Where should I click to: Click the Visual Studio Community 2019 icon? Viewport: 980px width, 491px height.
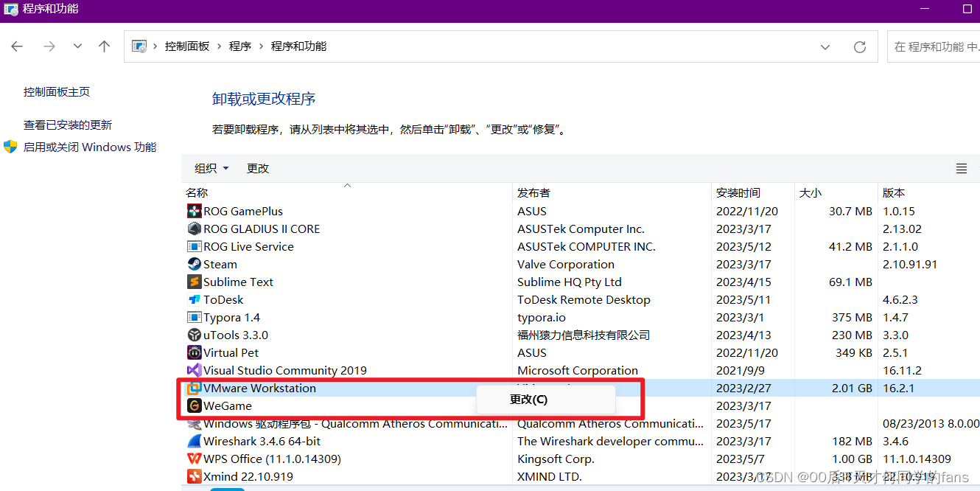pyautogui.click(x=194, y=370)
